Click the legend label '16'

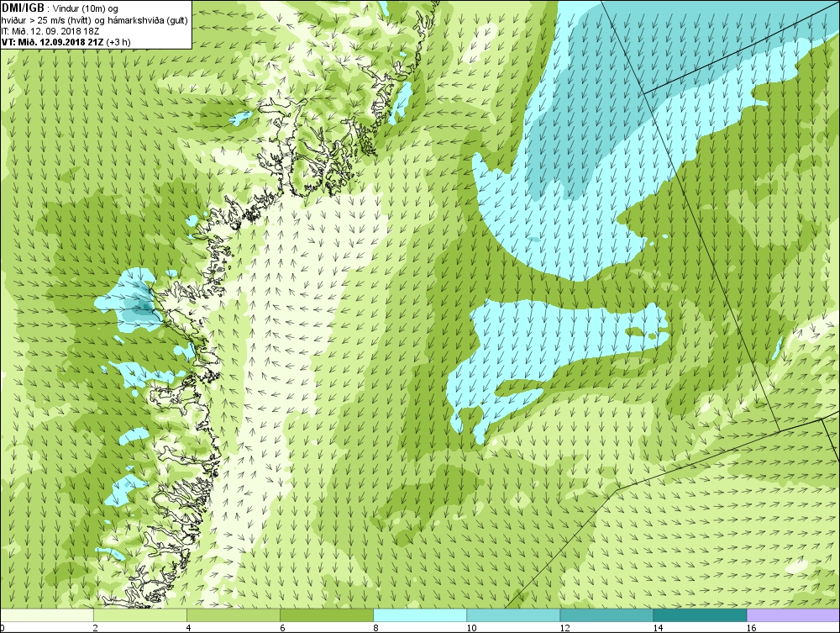pyautogui.click(x=750, y=628)
